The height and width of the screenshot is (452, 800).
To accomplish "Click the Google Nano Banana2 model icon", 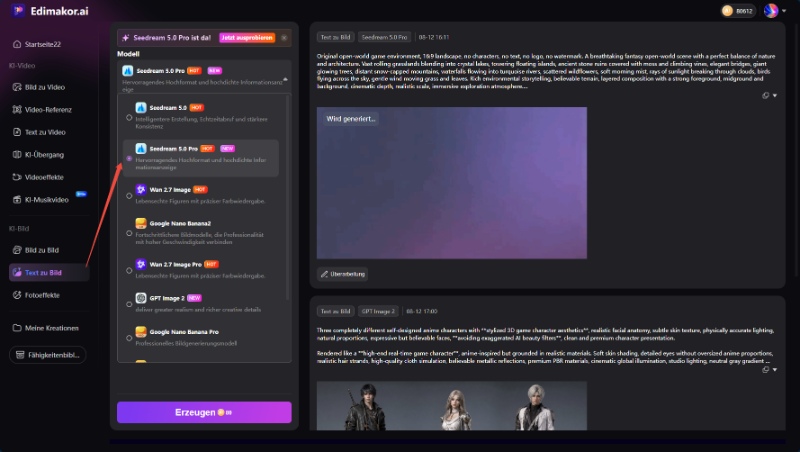I will (x=141, y=223).
